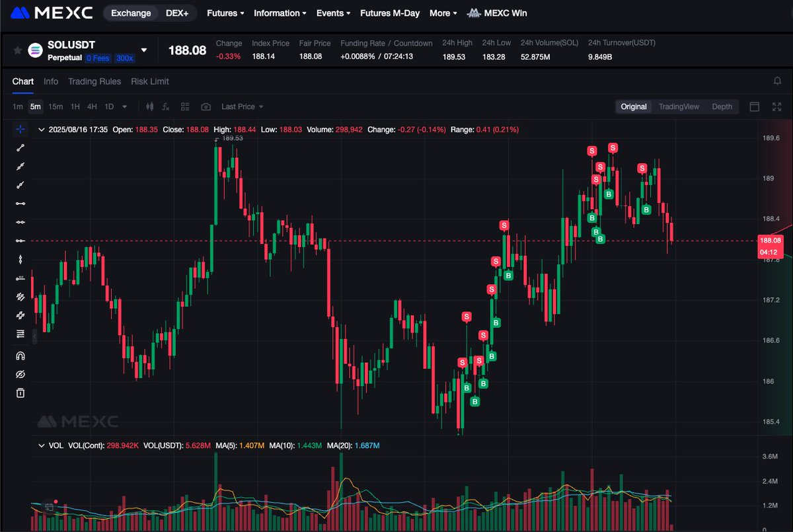Take a chart screenshot with camera icon
The image size is (793, 532).
click(x=206, y=106)
